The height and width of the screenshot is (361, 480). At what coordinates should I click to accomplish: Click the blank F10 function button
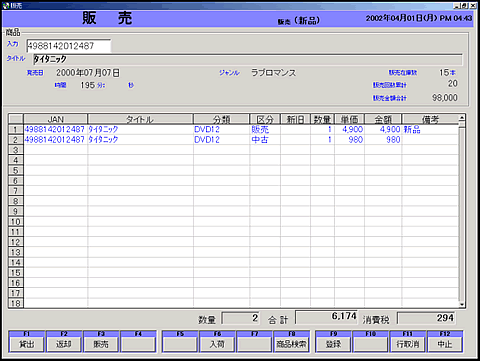pos(371,344)
